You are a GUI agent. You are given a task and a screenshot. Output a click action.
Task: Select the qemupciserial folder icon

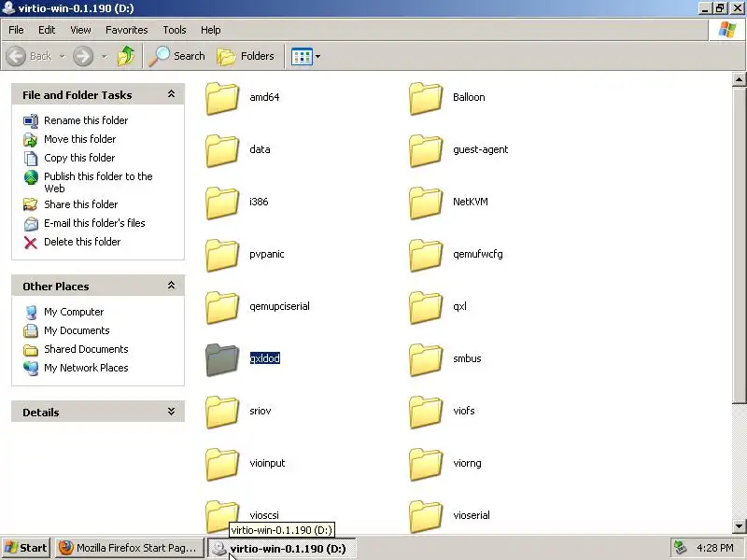[x=222, y=308]
